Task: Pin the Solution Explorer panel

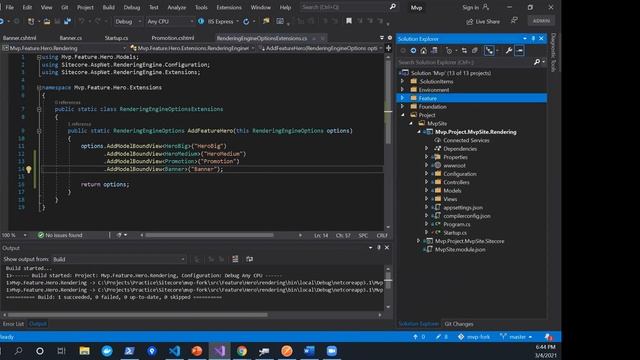Action: [x=533, y=39]
